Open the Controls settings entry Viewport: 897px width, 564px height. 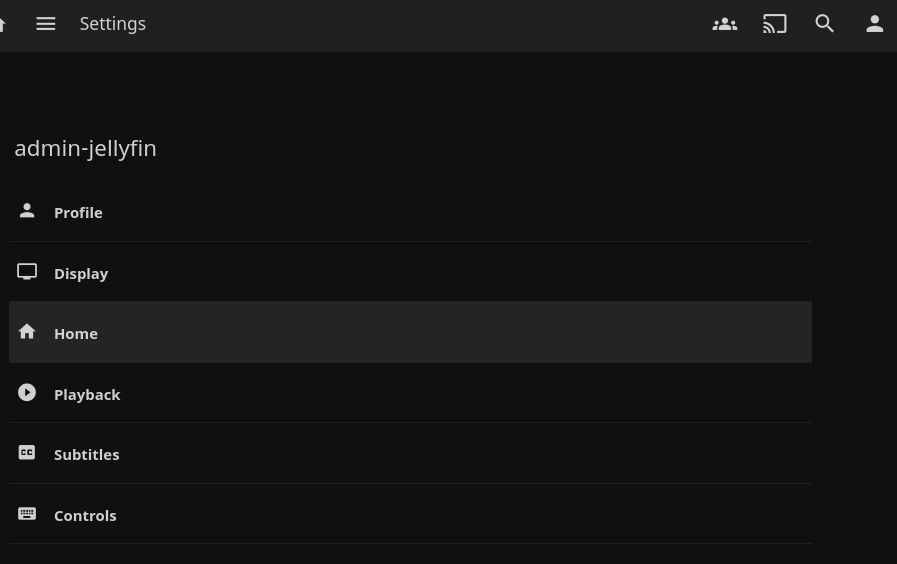pos(85,515)
